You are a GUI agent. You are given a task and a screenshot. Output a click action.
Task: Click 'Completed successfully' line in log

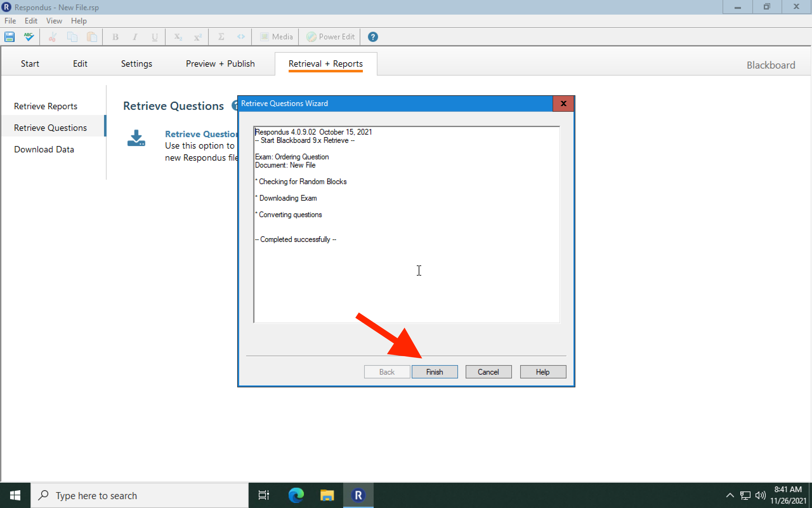point(296,239)
